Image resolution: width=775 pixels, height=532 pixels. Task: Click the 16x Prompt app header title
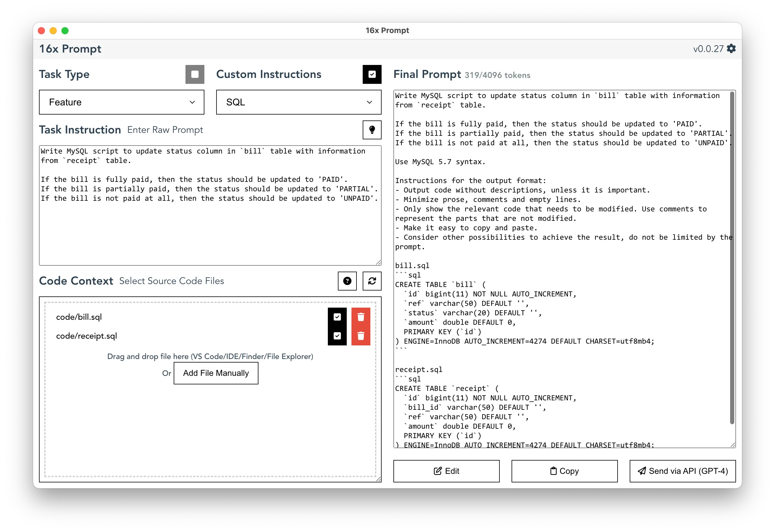70,49
